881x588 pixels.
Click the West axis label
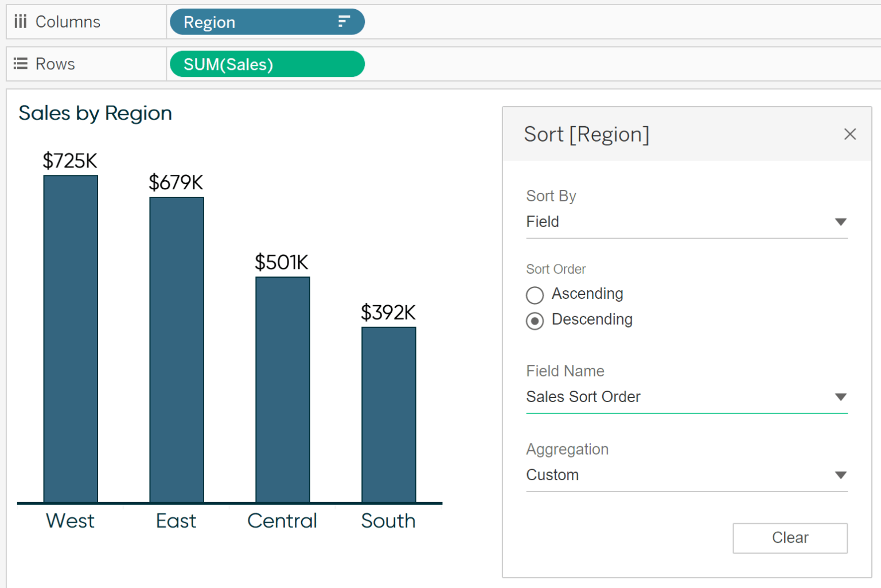[x=70, y=521]
